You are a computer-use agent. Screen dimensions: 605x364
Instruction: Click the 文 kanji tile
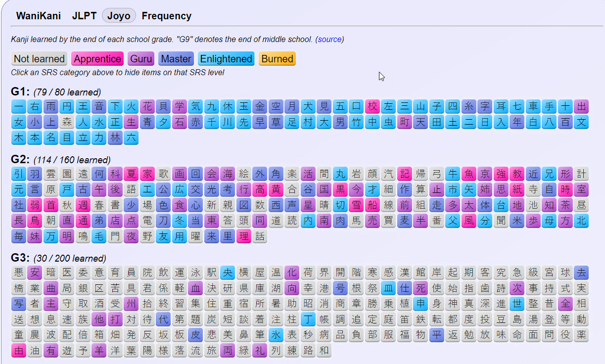pos(581,122)
